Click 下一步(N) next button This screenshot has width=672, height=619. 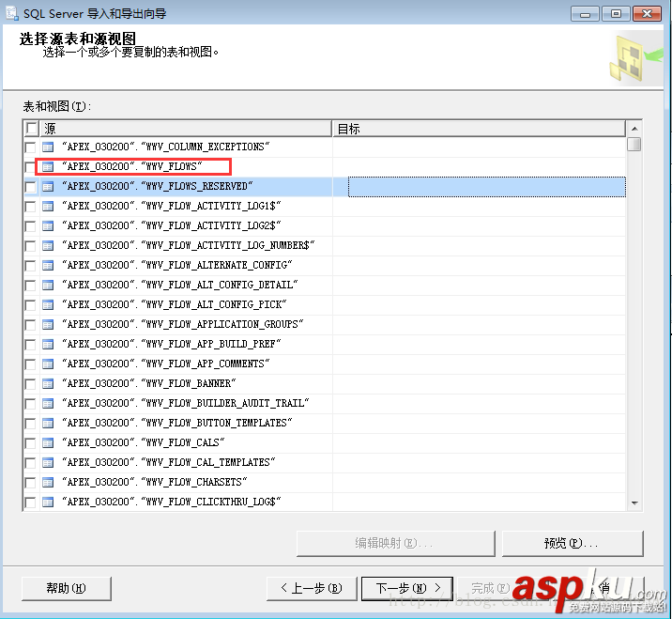pyautogui.click(x=407, y=589)
